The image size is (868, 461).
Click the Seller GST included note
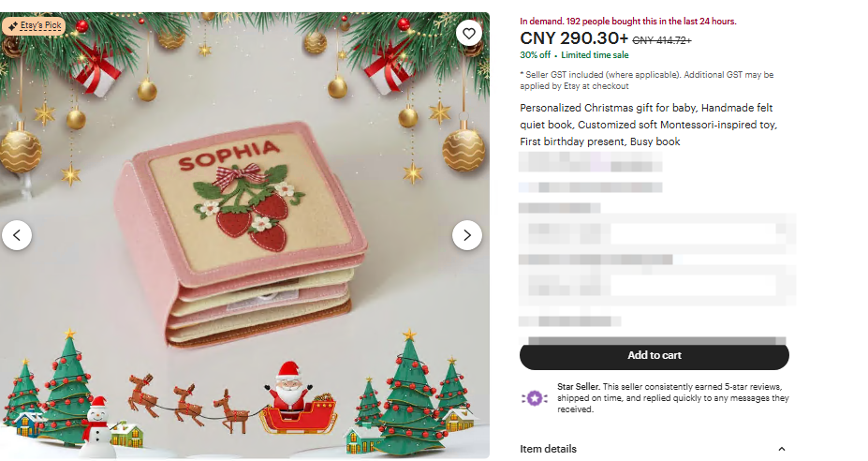[x=647, y=81]
